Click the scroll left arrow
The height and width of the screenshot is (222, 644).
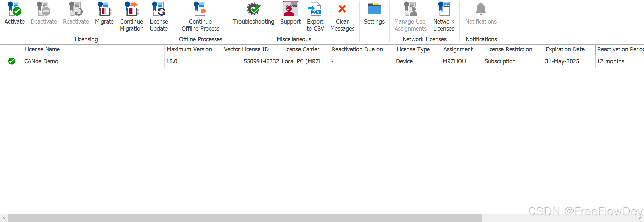coord(4,218)
